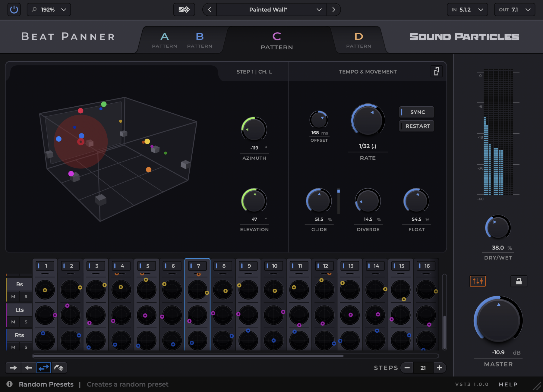Select the Rs channel label
Image resolution: width=543 pixels, height=392 pixels.
[20, 284]
